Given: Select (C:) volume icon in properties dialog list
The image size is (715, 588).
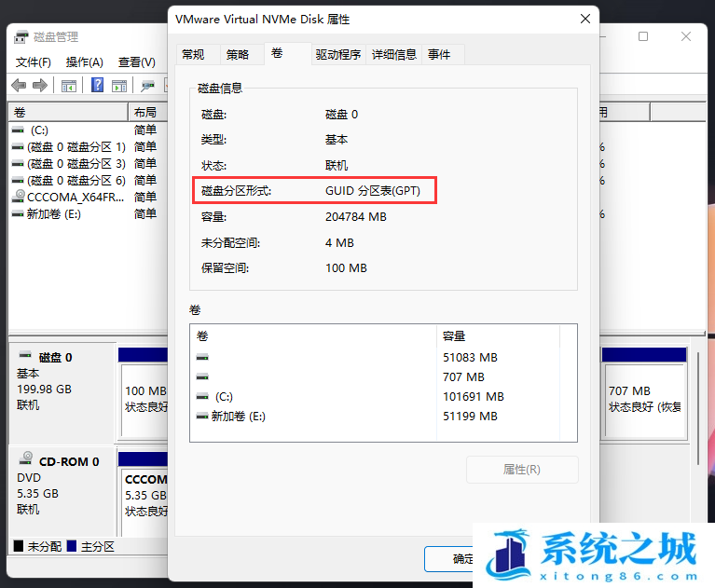Looking at the screenshot, I should tap(202, 397).
